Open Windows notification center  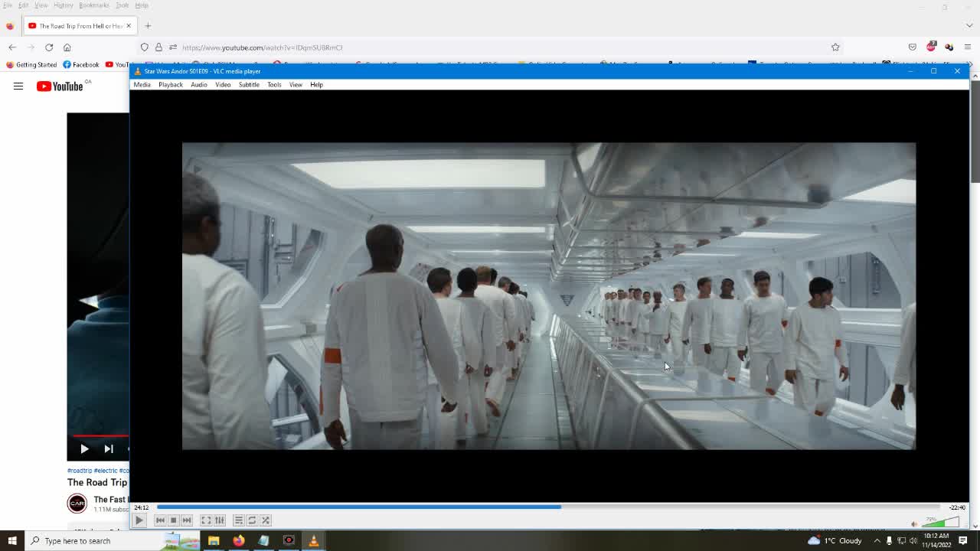tap(963, 541)
